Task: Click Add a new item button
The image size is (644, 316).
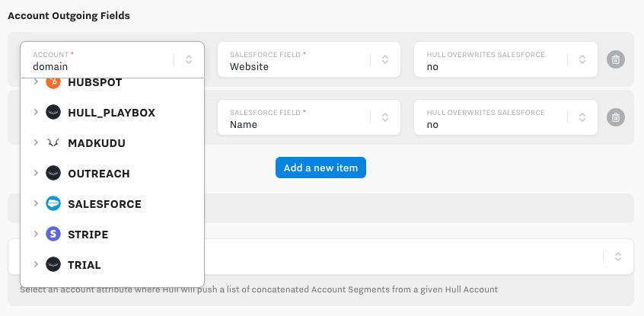Action: [x=320, y=168]
